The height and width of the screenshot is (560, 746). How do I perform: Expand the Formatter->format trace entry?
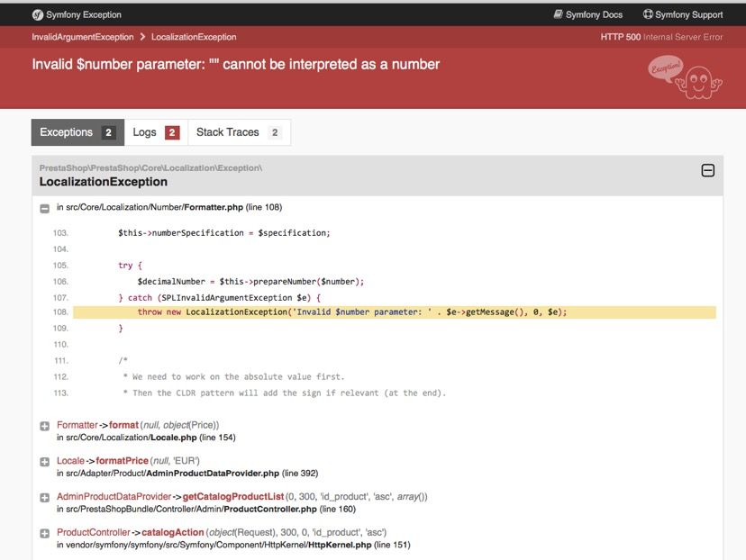(45, 426)
